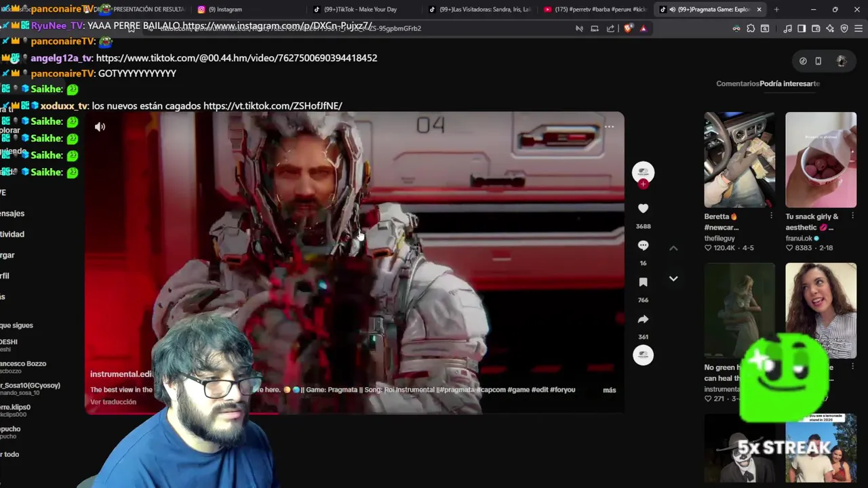The height and width of the screenshot is (488, 868).
Task: Open video options three-dot menu
Action: pos(609,127)
